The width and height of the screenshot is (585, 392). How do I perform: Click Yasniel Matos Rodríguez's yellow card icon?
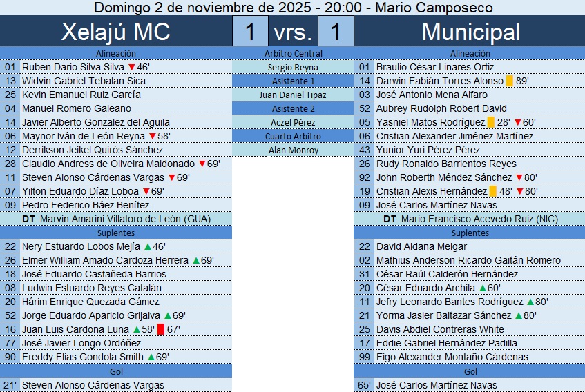click(x=491, y=122)
